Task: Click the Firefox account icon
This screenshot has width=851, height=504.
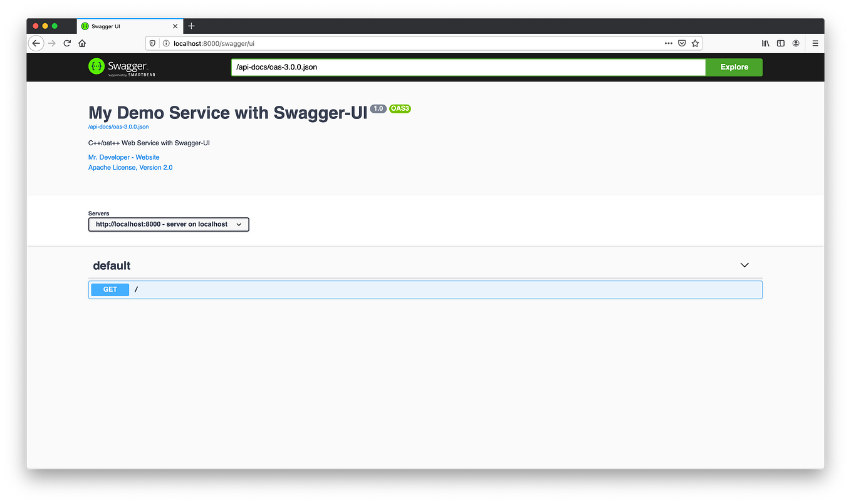Action: point(795,43)
